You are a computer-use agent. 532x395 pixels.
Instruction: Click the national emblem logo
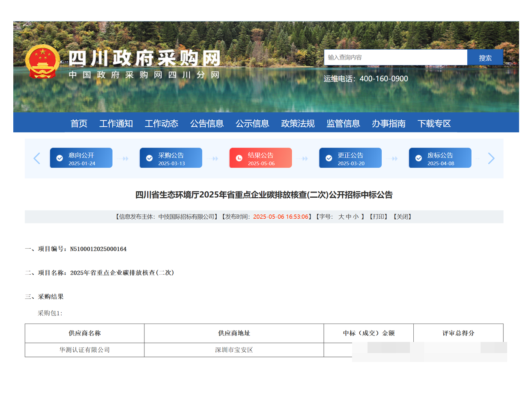pyautogui.click(x=42, y=62)
